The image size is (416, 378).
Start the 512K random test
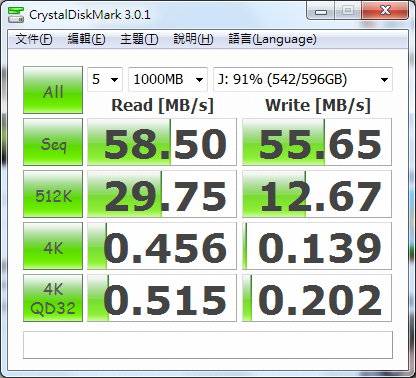pos(53,194)
